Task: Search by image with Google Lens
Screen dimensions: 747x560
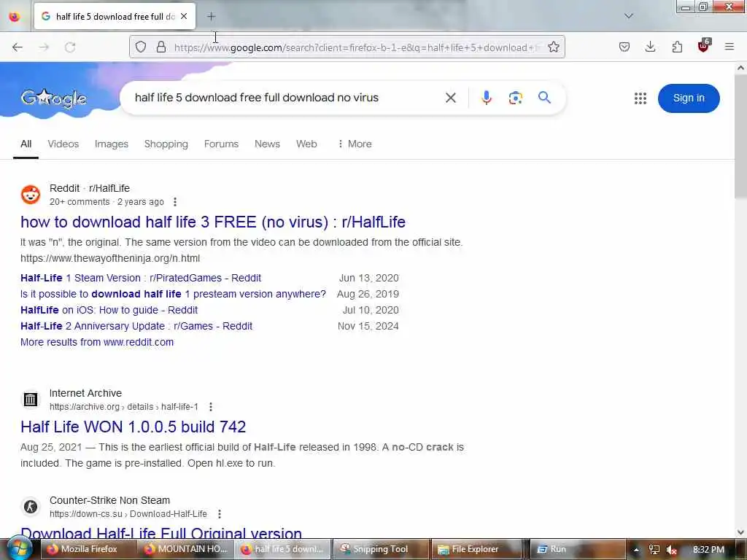Action: click(516, 98)
